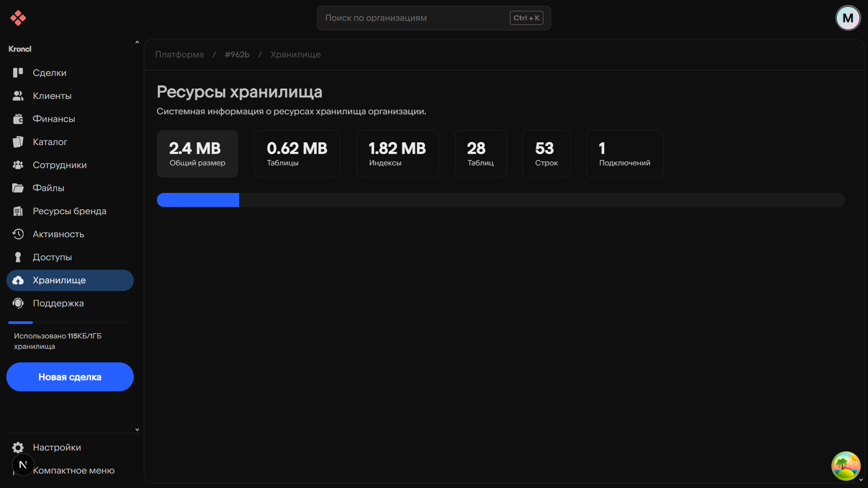The image size is (868, 488).
Task: Go to Платформа breadcrumb link
Action: [179, 55]
